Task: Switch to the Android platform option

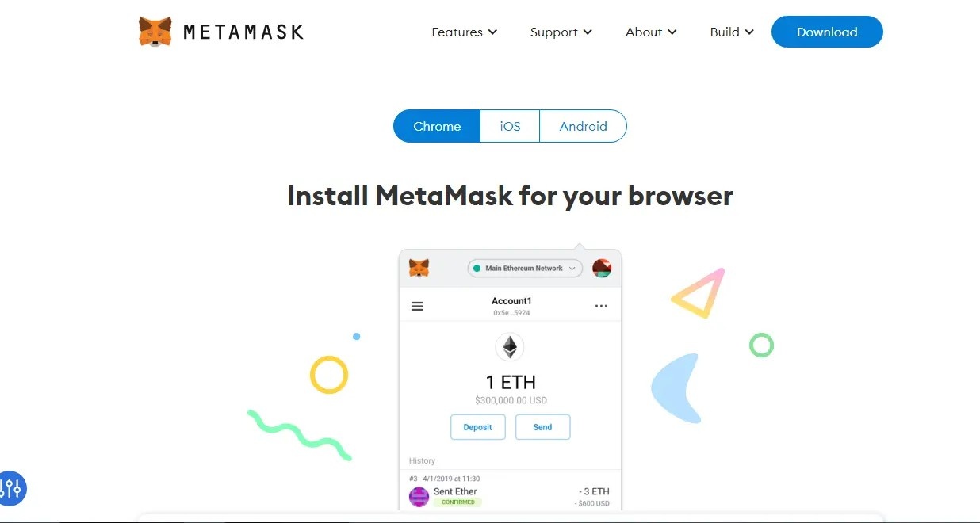Action: coord(583,126)
